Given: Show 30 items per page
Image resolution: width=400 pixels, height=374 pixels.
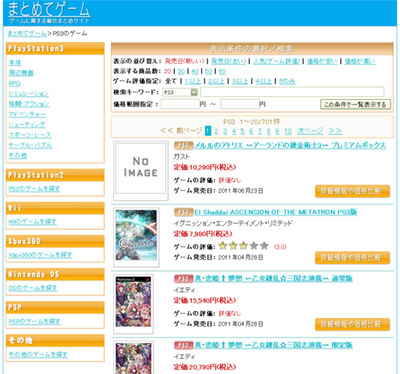Looking at the screenshot, I should pyautogui.click(x=181, y=71).
